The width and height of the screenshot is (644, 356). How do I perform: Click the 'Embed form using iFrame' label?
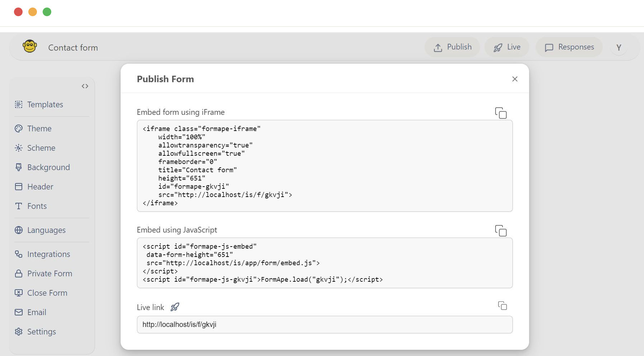coord(181,112)
